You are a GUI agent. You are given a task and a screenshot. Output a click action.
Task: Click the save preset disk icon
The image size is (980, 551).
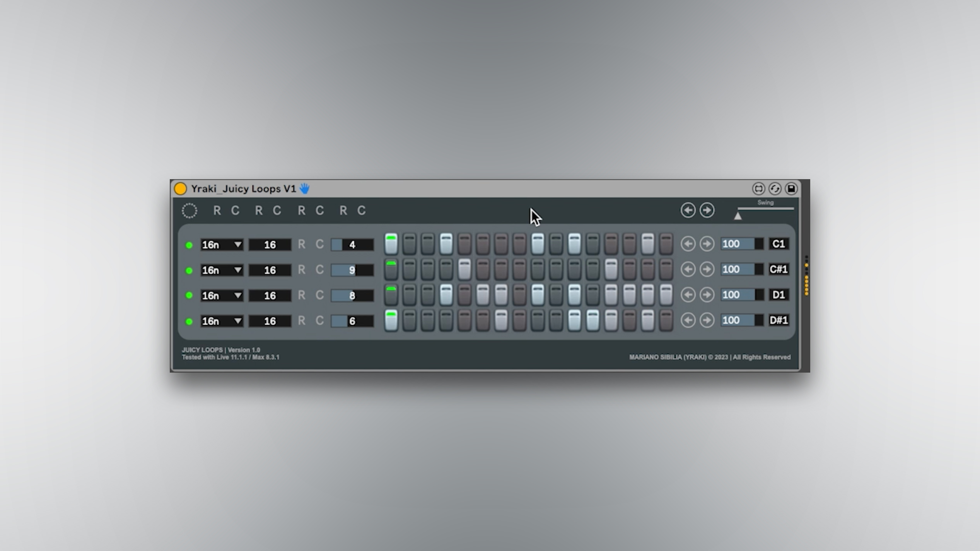coord(791,188)
